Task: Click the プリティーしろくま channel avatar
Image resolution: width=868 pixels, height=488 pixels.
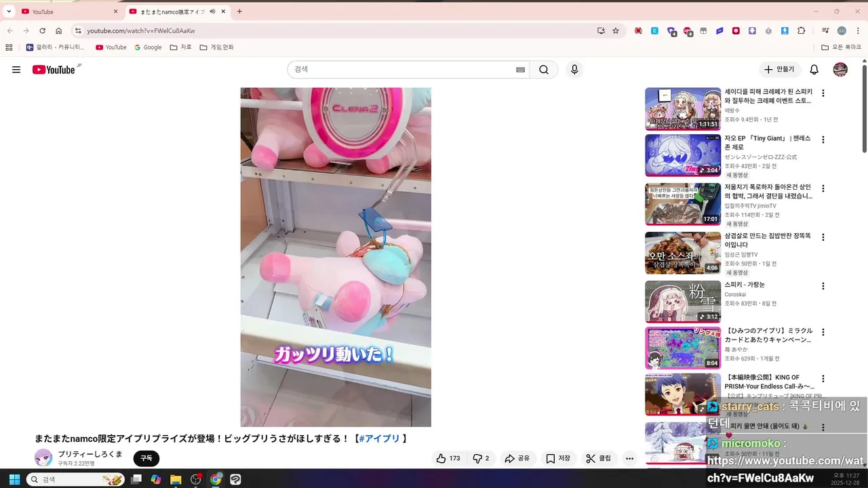Action: coord(43,457)
